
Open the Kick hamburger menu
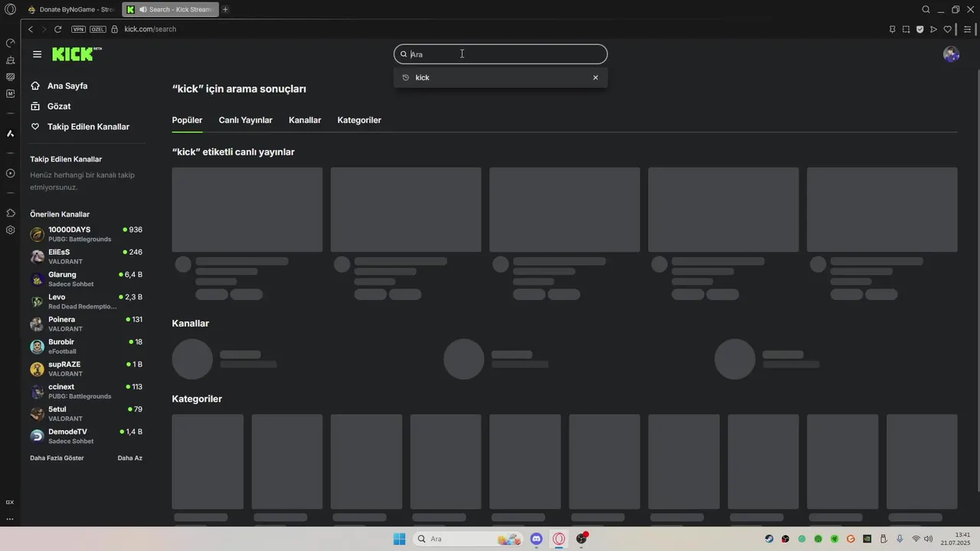[37, 54]
